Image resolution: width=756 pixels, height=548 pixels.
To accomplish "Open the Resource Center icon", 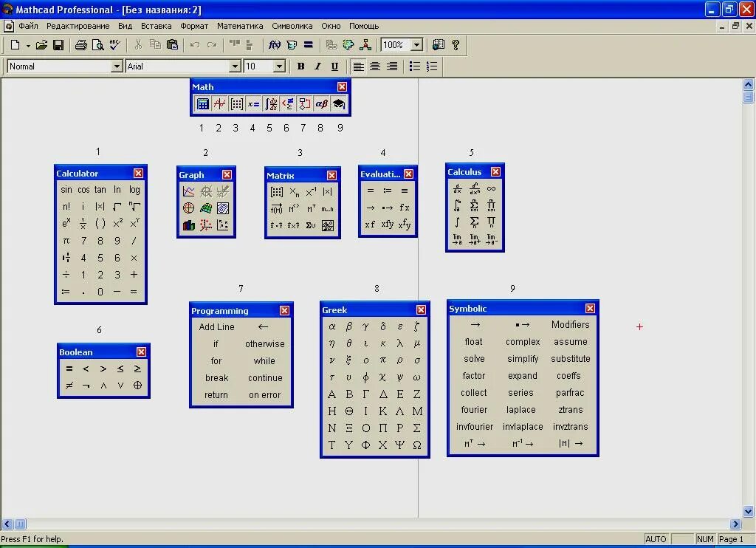I will pyautogui.click(x=439, y=45).
